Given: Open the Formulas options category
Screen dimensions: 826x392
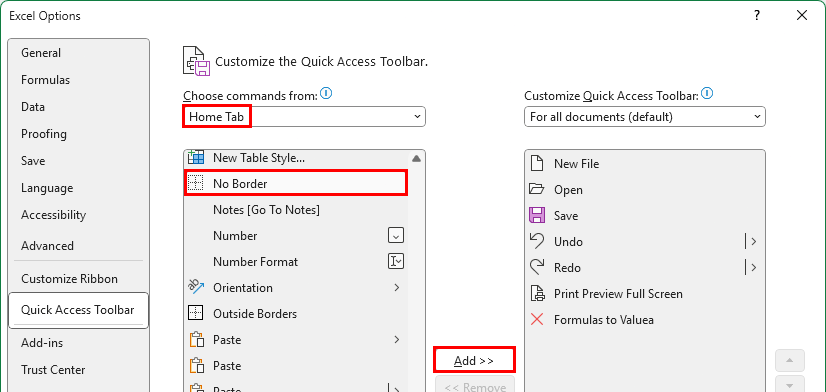Looking at the screenshot, I should [x=78, y=80].
